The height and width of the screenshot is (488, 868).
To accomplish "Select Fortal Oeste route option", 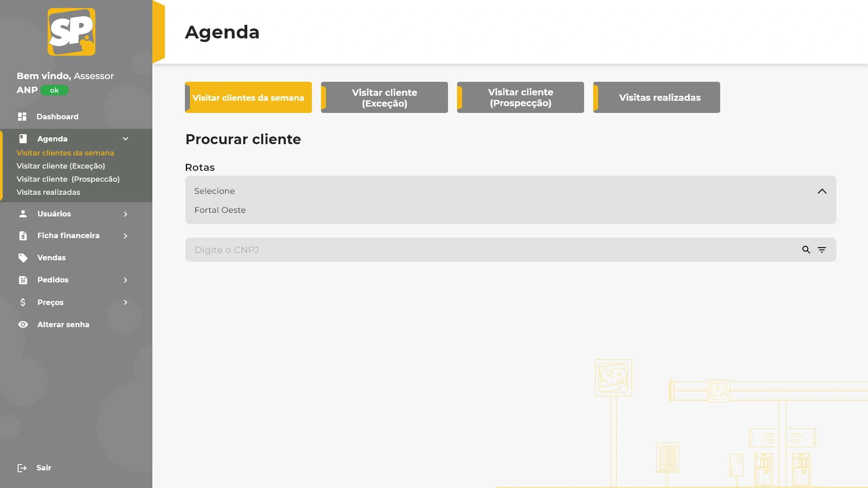I will pos(220,210).
